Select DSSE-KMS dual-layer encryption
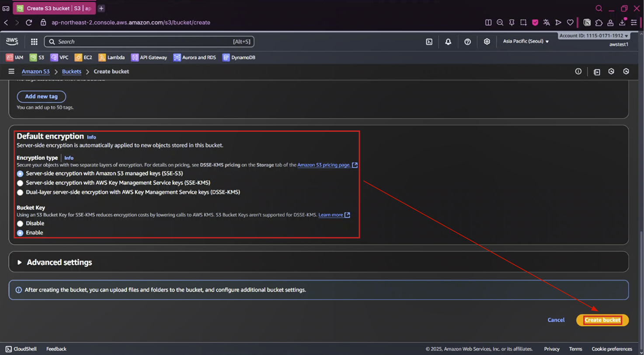This screenshot has height=355, width=644. click(20, 192)
